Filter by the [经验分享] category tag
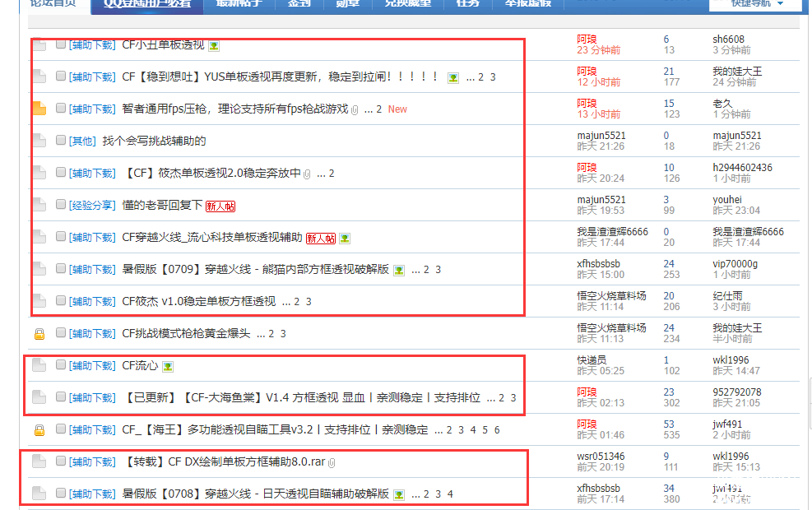Image resolution: width=812 pixels, height=510 pixels. (93, 205)
